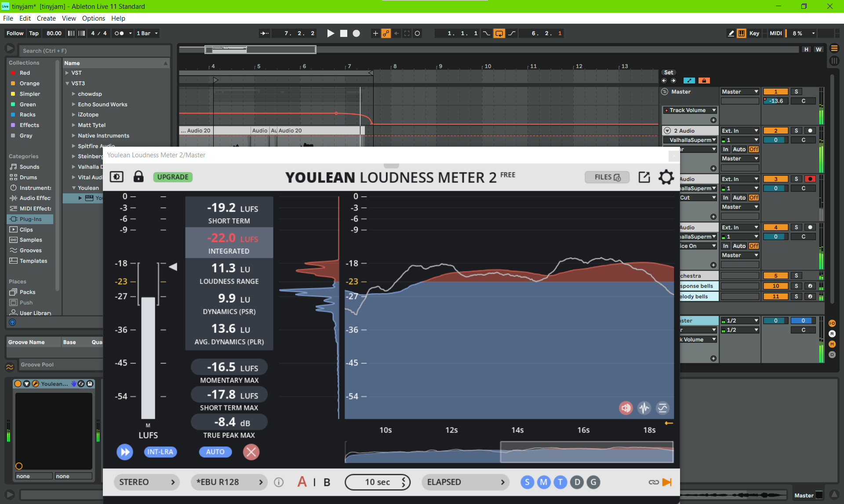Open the Create menu
844x504 pixels.
[x=46, y=18]
